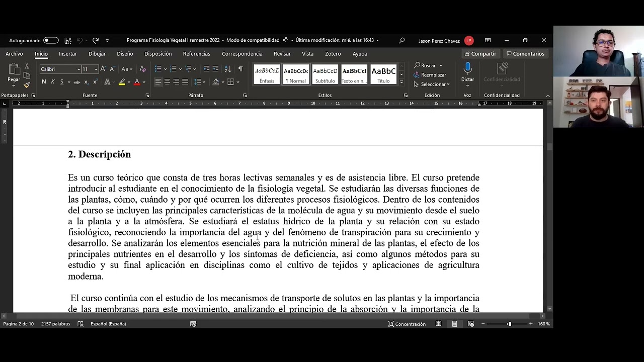Toggle bold N formatting

[44, 82]
